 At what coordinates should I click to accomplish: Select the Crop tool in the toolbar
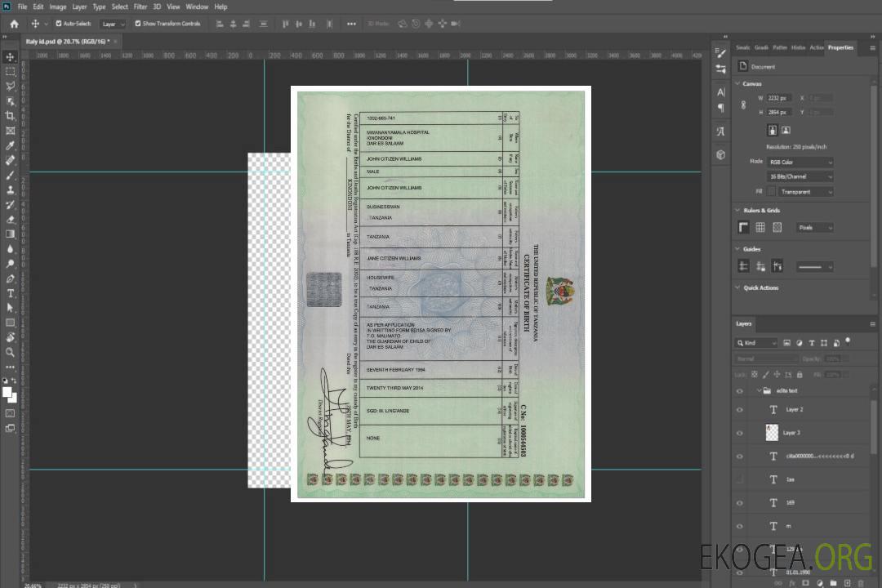pyautogui.click(x=10, y=116)
